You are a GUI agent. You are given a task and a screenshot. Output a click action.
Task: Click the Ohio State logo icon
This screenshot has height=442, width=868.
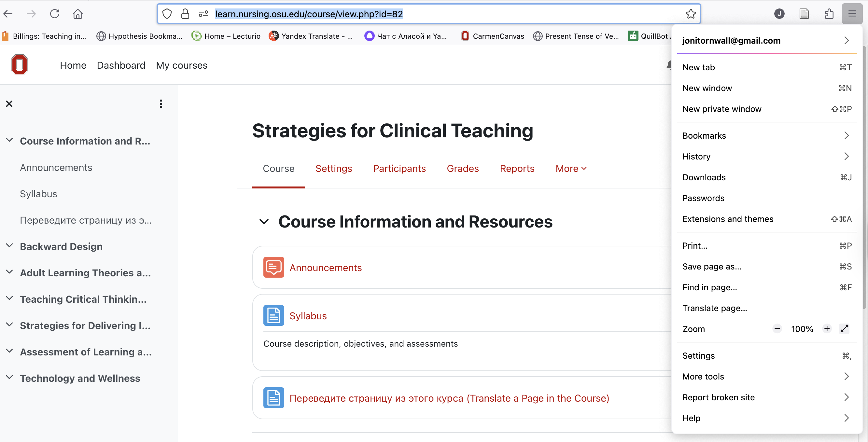pyautogui.click(x=20, y=65)
